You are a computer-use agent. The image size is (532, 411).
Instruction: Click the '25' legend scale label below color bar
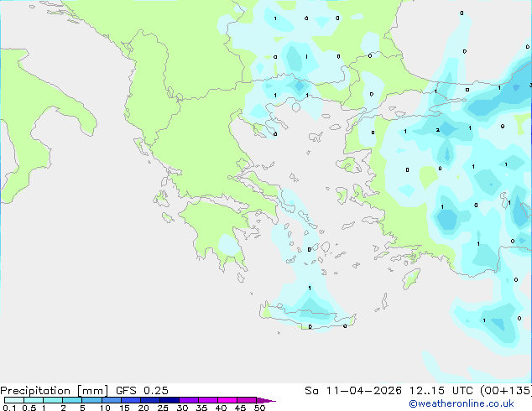pos(163,408)
